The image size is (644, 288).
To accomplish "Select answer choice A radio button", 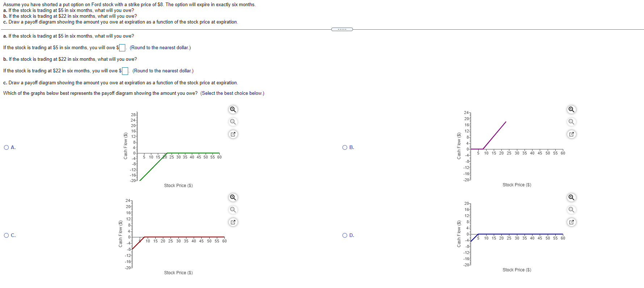I will tap(7, 147).
